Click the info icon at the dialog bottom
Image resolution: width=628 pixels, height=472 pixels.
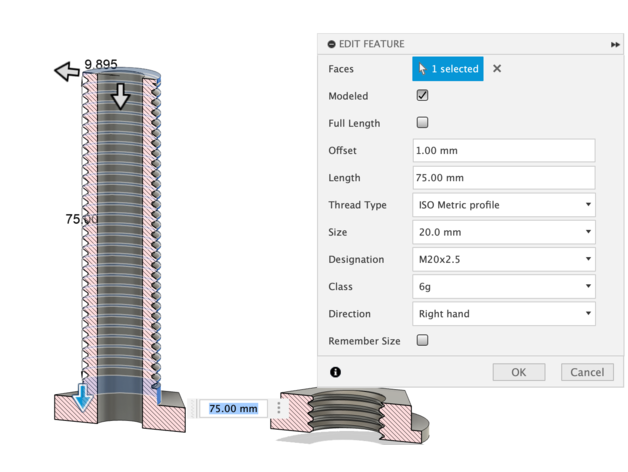click(335, 372)
